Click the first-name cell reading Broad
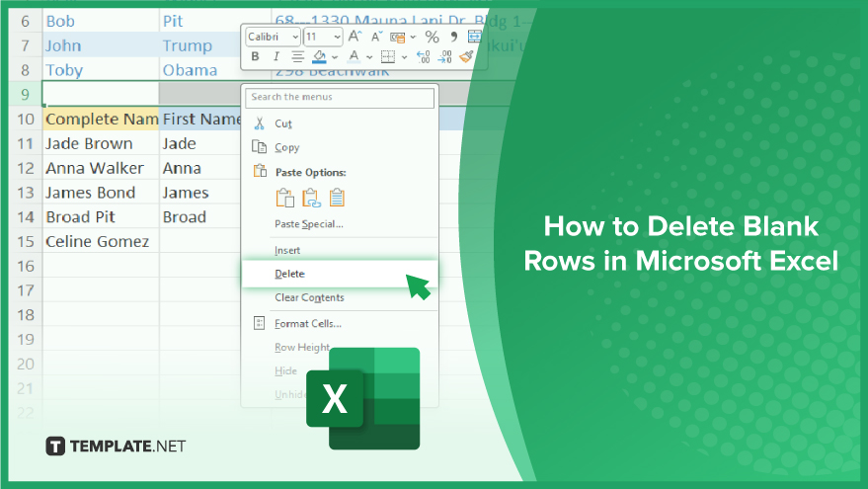 point(199,216)
